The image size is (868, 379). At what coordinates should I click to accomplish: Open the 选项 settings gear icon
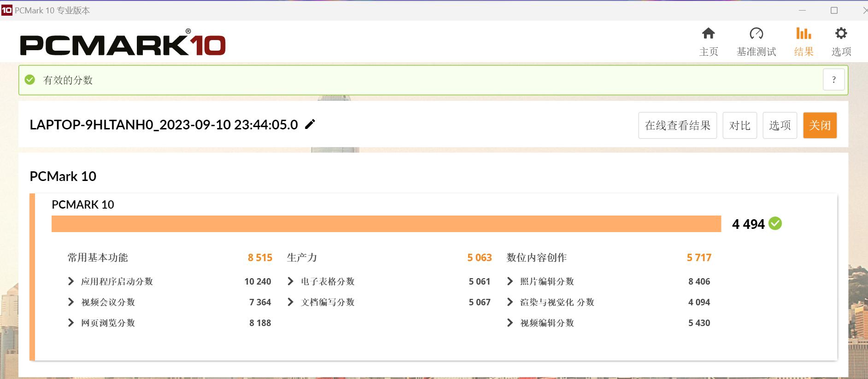(841, 33)
